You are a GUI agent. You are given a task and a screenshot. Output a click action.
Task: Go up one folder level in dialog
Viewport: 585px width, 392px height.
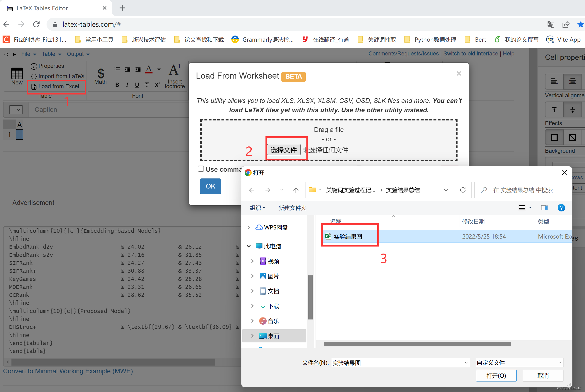tap(296, 190)
